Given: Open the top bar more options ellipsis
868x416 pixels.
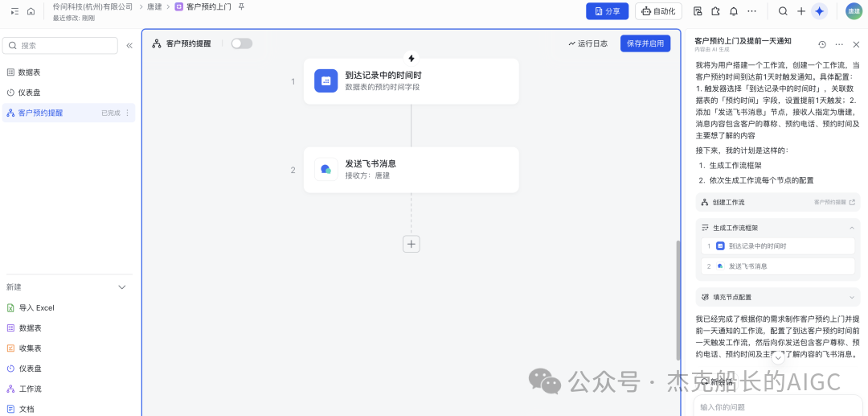Looking at the screenshot, I should (x=751, y=11).
